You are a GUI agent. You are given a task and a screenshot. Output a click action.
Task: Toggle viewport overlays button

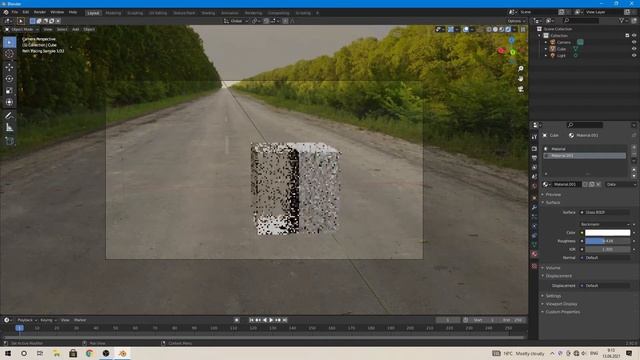pos(466,29)
